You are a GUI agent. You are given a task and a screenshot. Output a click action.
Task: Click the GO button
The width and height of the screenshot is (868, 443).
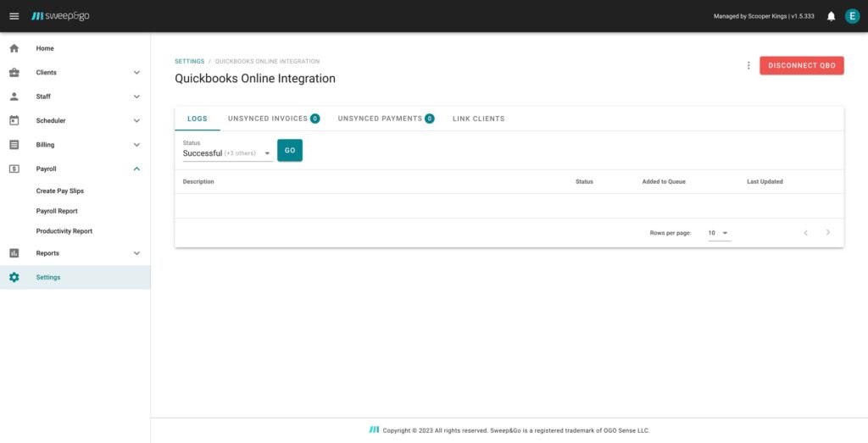click(290, 151)
